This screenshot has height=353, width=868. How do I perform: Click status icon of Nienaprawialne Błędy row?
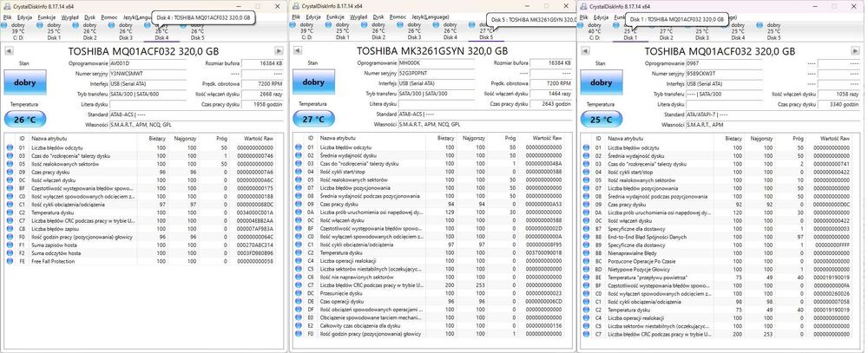pyautogui.click(x=587, y=253)
